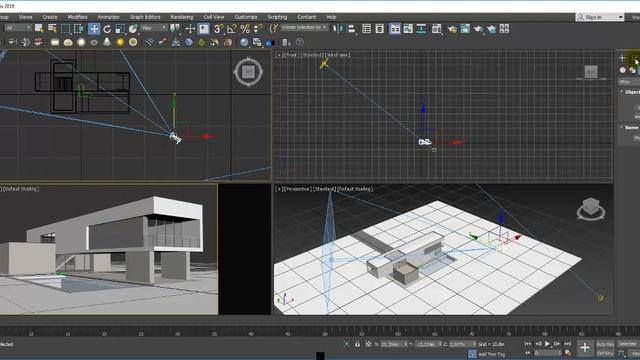Click the Play Animation button
Screen dimensions: 640x360
click(547, 344)
